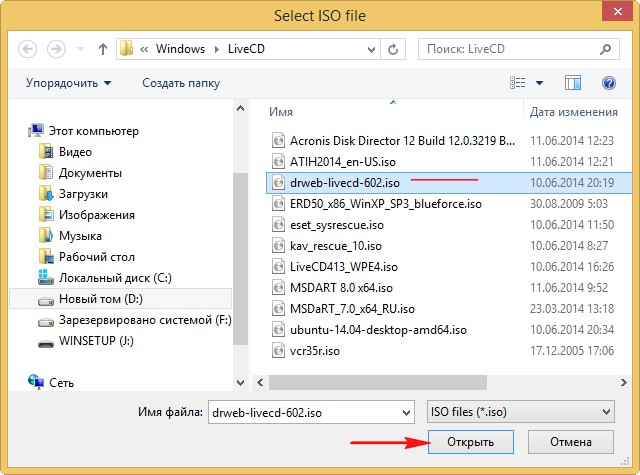The image size is (640, 475).
Task: Click the ISO icon beside kav_rescue_10.iso
Action: pyautogui.click(x=278, y=245)
